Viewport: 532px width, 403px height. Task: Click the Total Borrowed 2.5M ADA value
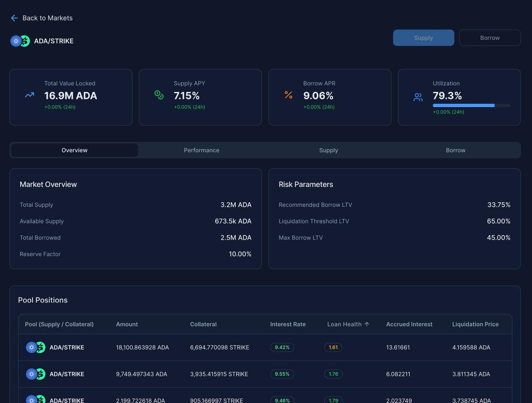point(236,238)
